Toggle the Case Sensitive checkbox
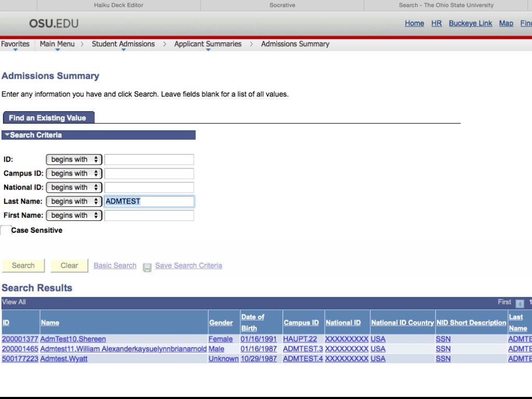 (6, 230)
